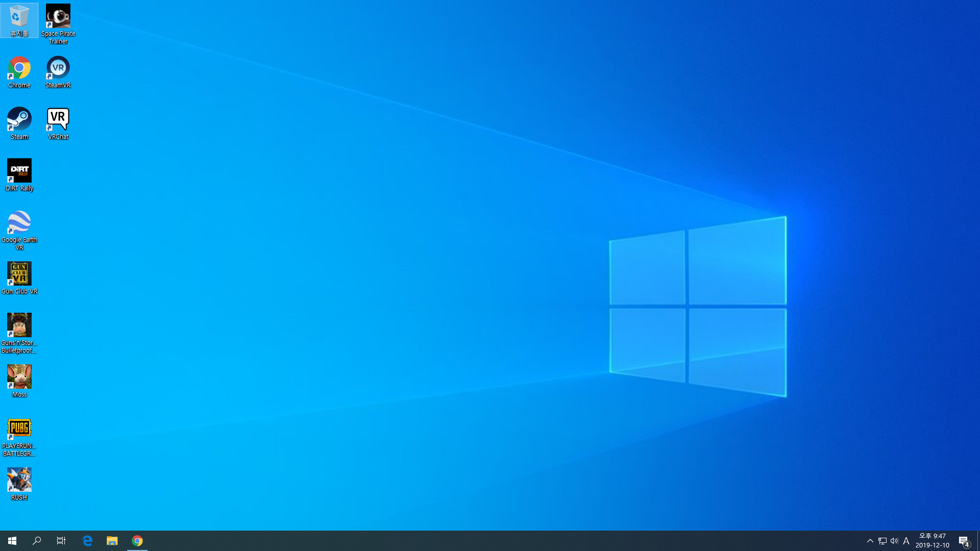Select the Space Pirate Trainer shortcut
980x551 pixels.
pos(58,18)
